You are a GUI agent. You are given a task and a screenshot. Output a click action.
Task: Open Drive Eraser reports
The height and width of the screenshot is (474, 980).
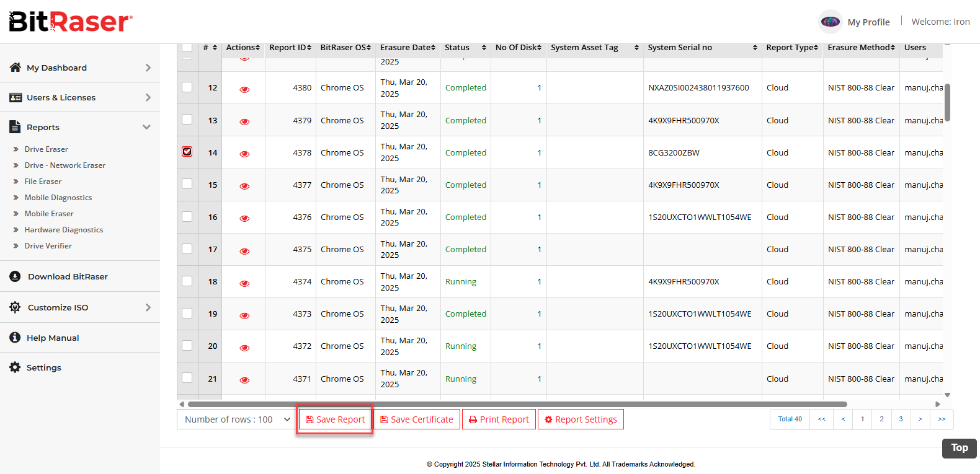[46, 149]
